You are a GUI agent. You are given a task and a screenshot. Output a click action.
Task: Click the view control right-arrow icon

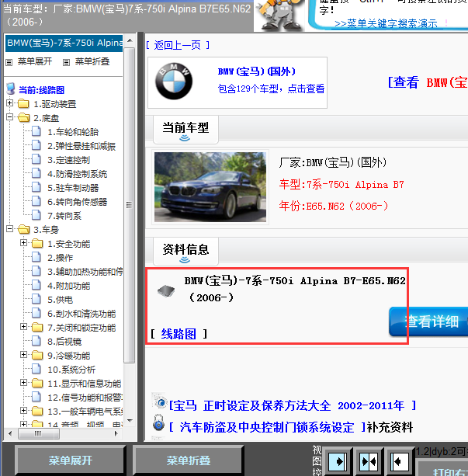(x=338, y=461)
